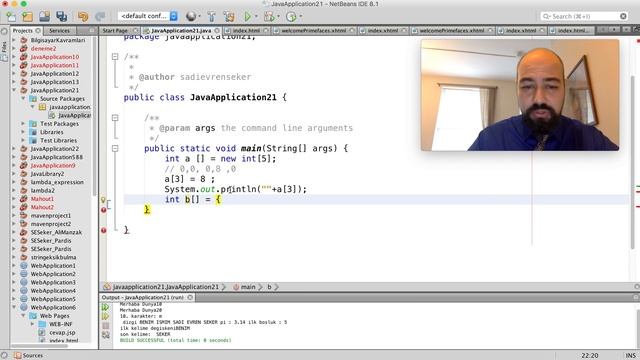Select the stringeksikbulma project
Viewport: 640px width, 360px height.
click(x=53, y=257)
